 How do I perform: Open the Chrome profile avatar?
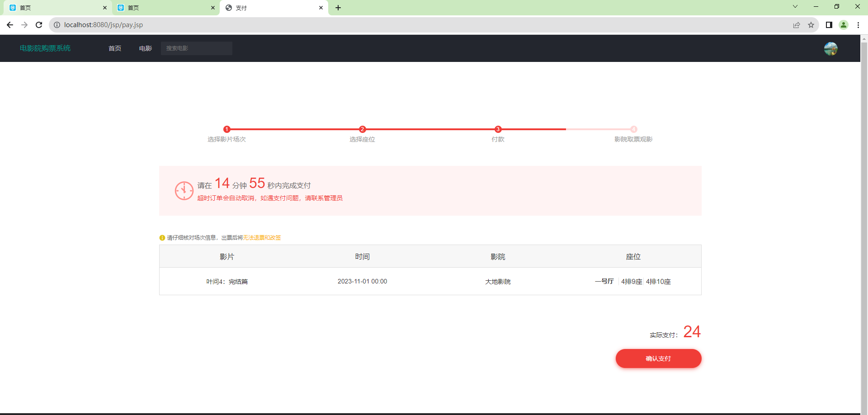point(844,25)
